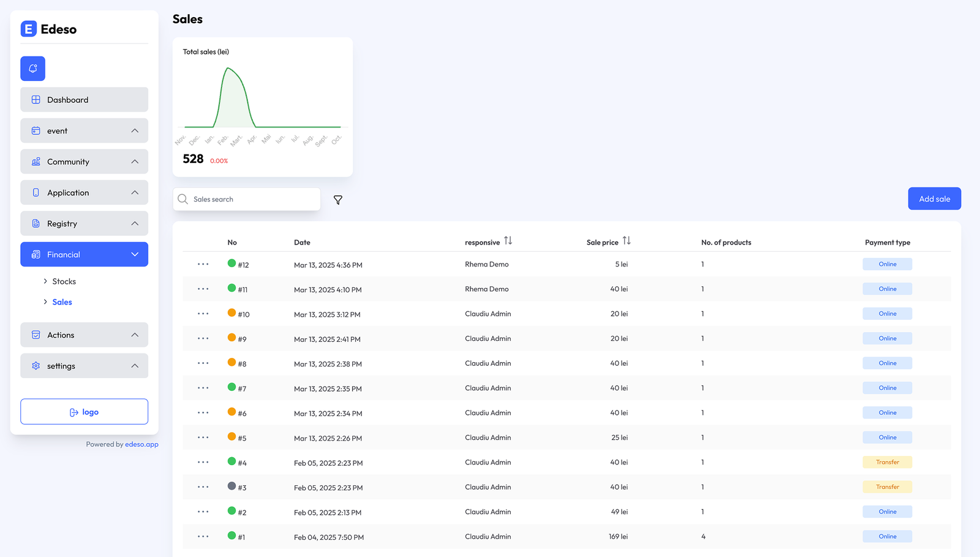Sort sales by Sale price arrows
Screen dimensions: 980x557
point(626,241)
